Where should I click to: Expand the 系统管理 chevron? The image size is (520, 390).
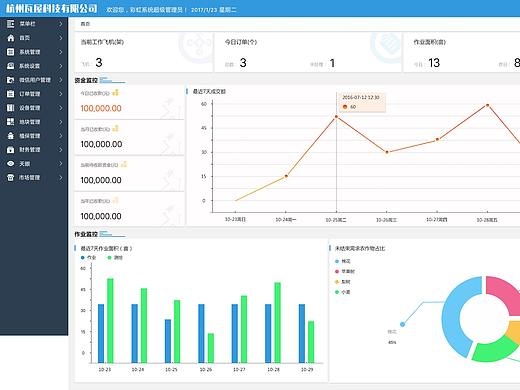(x=60, y=52)
